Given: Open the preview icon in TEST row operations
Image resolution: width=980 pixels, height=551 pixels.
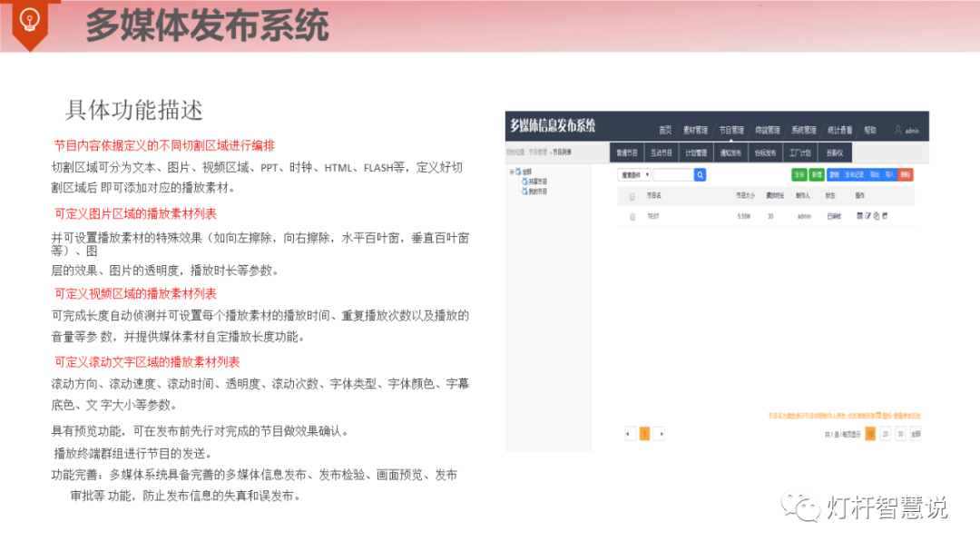Looking at the screenshot, I should click(x=858, y=215).
